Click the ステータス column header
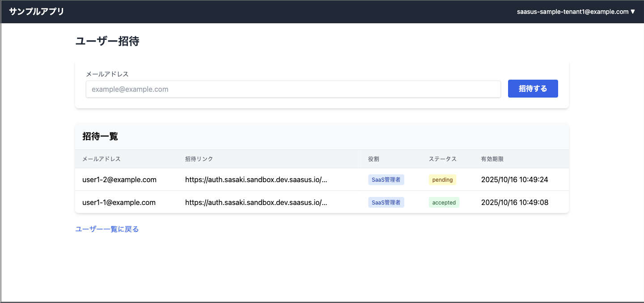Viewport: 644px width, 303px height. [442, 159]
